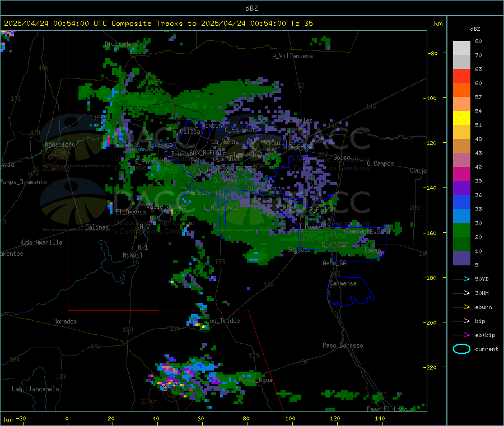Click the magenta eb+bip arrow legend symbol
The width and height of the screenshot is (504, 426).
461,335
